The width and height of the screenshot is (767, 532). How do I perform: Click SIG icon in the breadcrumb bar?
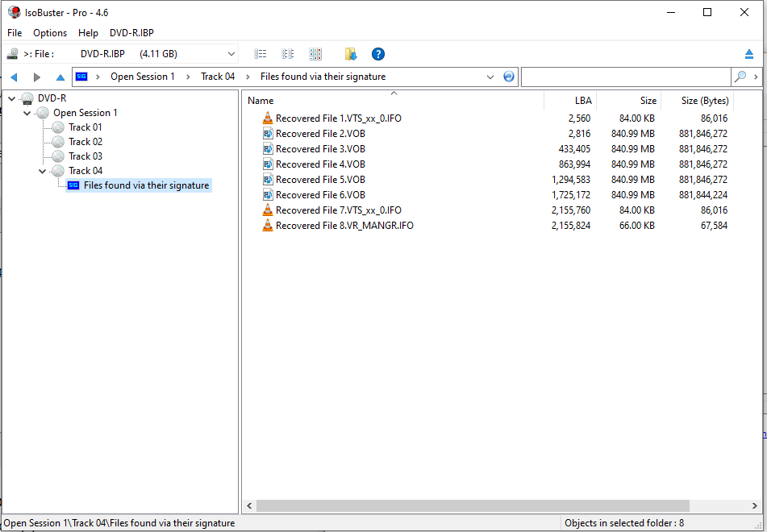pyautogui.click(x=81, y=77)
